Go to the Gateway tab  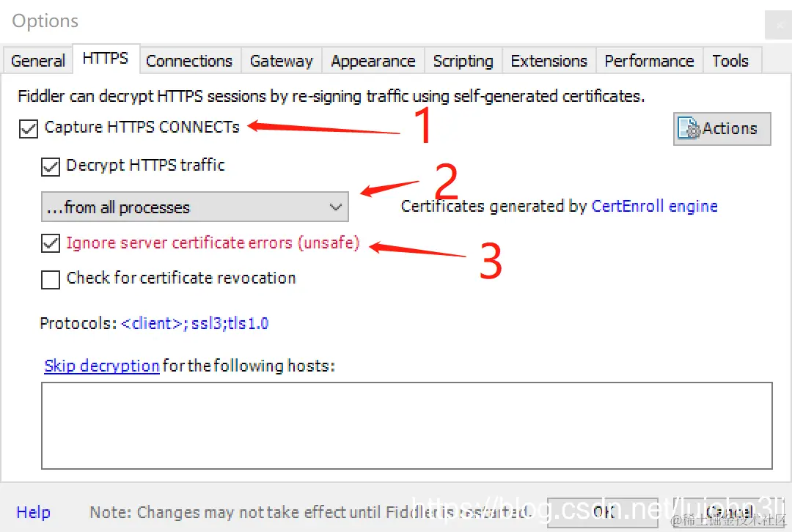coord(282,61)
